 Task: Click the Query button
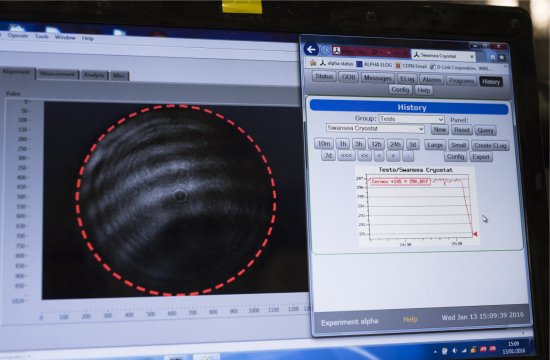pyautogui.click(x=485, y=131)
